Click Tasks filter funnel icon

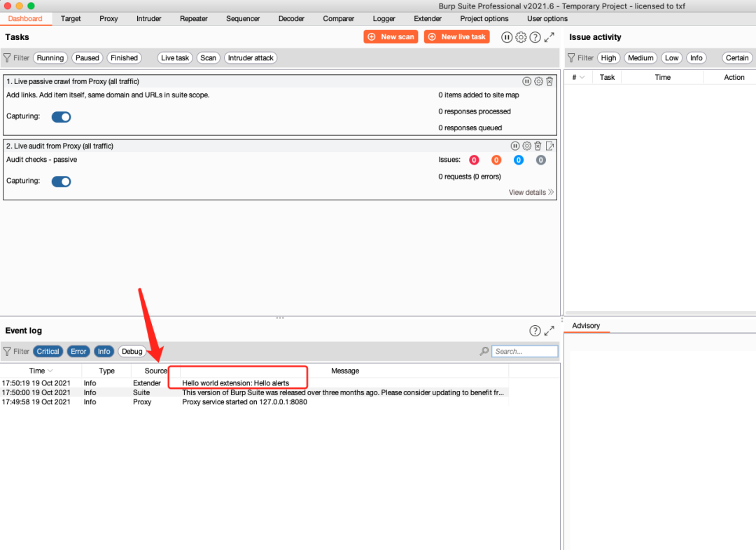point(7,58)
